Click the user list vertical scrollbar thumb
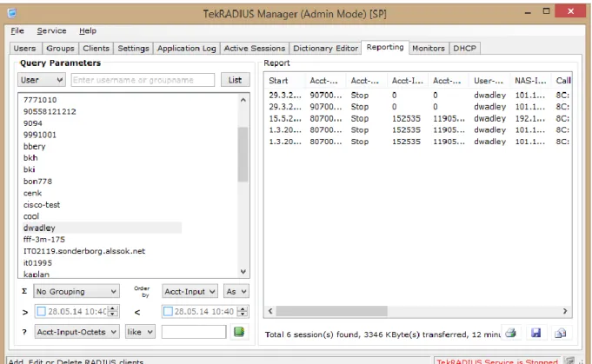 point(243,155)
